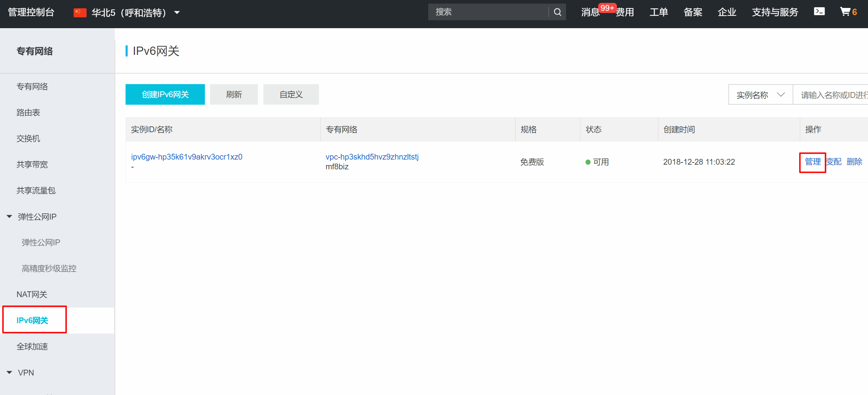The height and width of the screenshot is (395, 868).
Task: Select 专有网络 item under the sidebar heading
Action: point(32,87)
